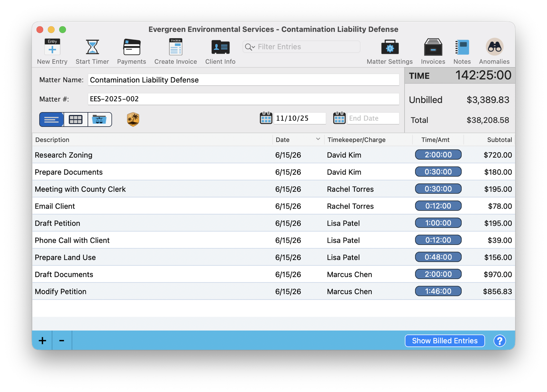Select Phone Call with Client entry
547x392 pixels.
[273, 240]
